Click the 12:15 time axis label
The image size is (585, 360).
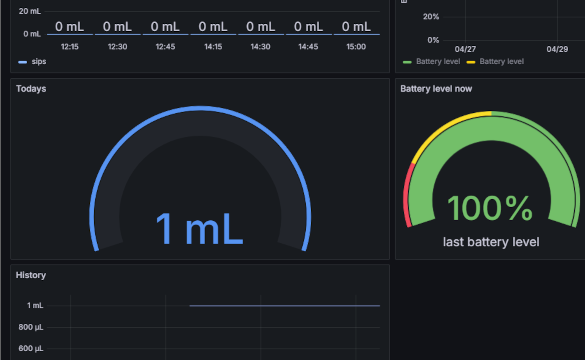pyautogui.click(x=70, y=47)
